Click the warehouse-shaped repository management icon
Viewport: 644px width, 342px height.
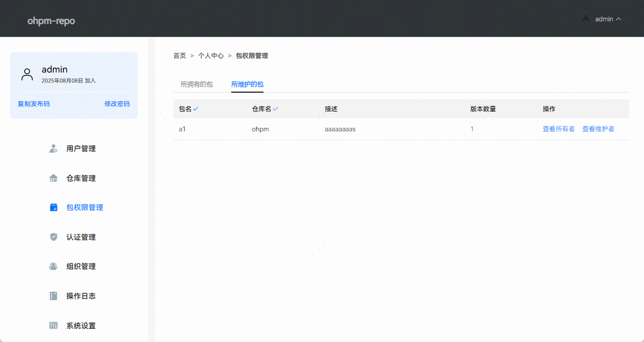(53, 178)
